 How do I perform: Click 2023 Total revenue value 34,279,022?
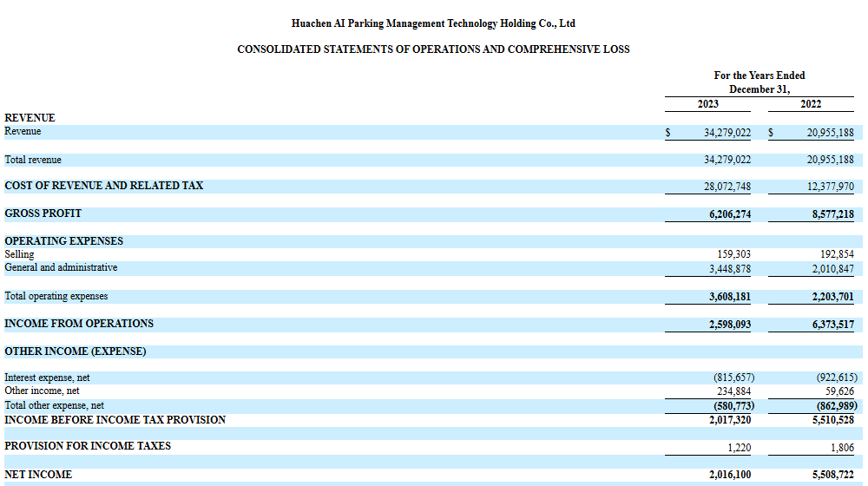coord(727,160)
